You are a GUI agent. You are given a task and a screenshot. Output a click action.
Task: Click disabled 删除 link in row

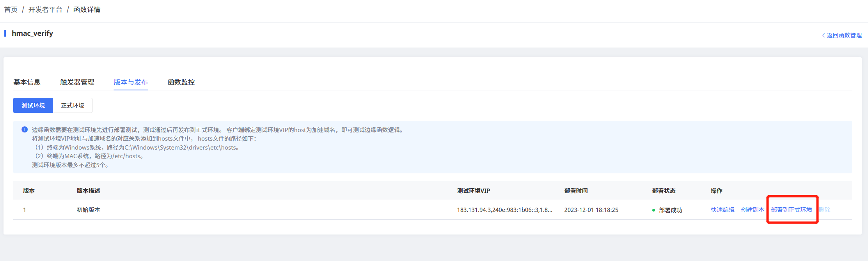pyautogui.click(x=825, y=210)
